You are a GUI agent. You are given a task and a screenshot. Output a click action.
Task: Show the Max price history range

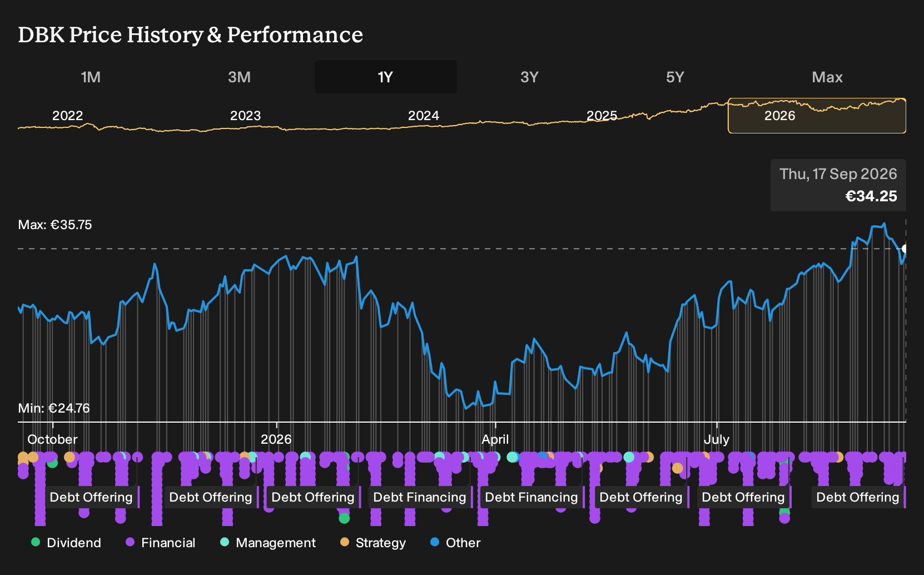click(x=827, y=77)
